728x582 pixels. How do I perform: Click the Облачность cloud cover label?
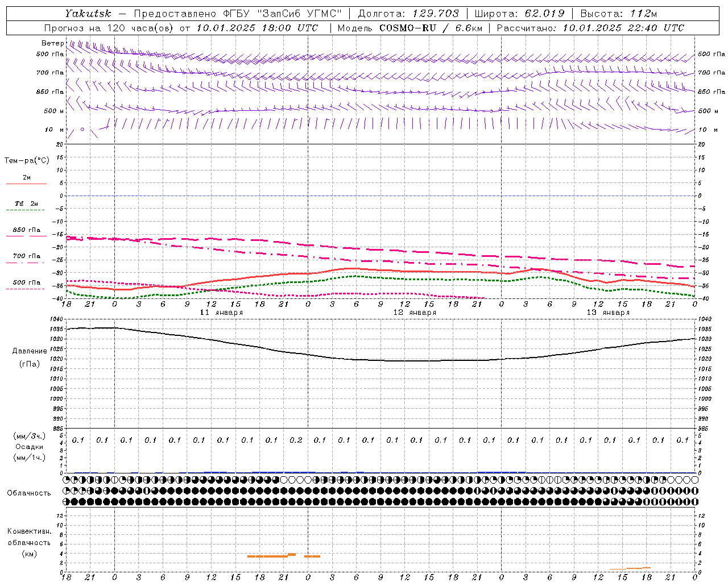click(x=29, y=493)
